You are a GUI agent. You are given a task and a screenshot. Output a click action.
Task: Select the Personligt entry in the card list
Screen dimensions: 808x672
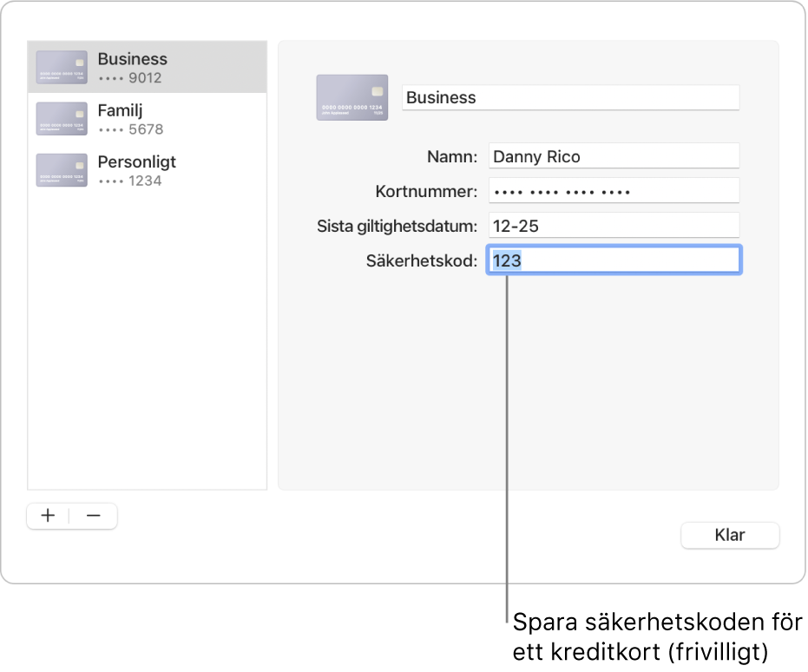pyautogui.click(x=136, y=162)
